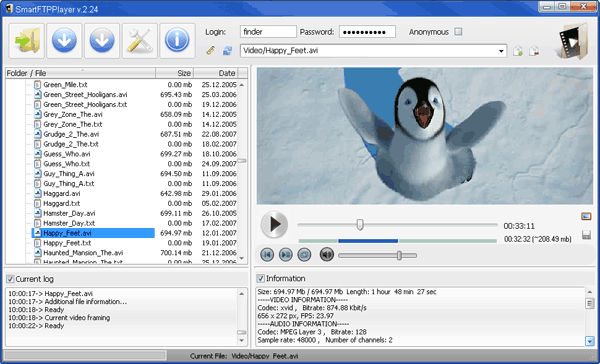Open the folder connect toolbar icon
Screen dimensions: 600x364
pyautogui.click(x=26, y=41)
